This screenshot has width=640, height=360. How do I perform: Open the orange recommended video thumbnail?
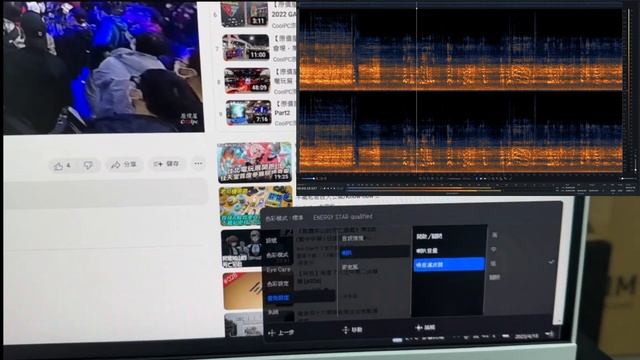click(x=243, y=291)
